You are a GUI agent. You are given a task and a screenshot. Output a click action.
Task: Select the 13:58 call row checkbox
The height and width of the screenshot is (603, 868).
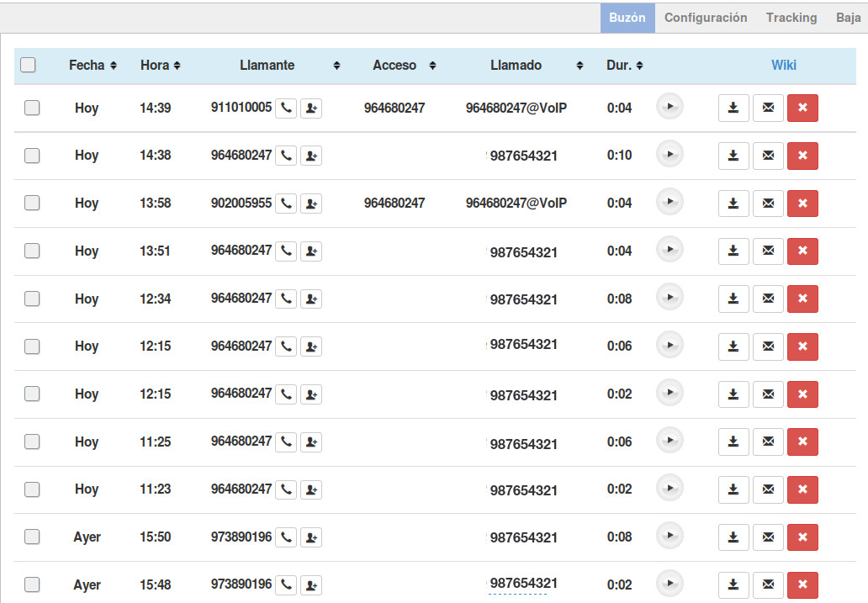tap(32, 203)
